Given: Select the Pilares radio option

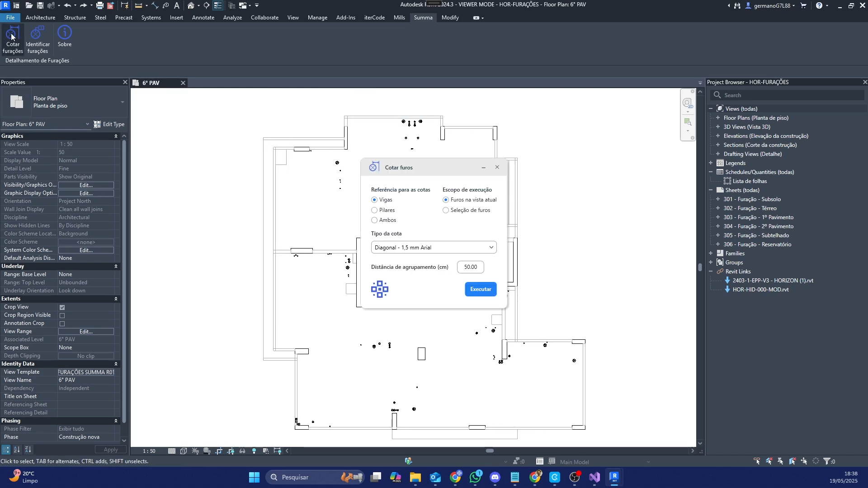Looking at the screenshot, I should pos(374,210).
